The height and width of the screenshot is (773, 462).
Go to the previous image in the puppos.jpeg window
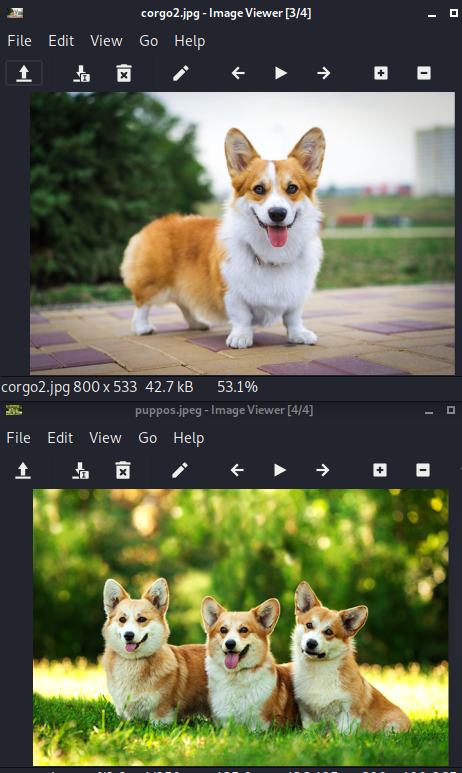point(237,470)
